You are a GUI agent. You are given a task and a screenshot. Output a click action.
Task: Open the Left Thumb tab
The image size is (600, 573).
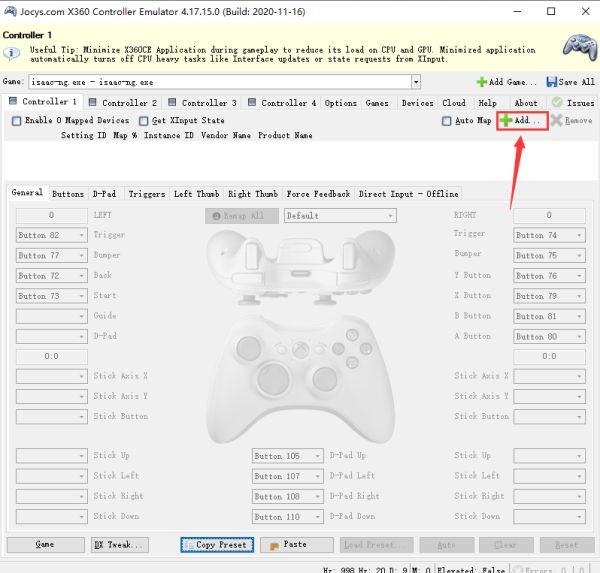(x=195, y=194)
